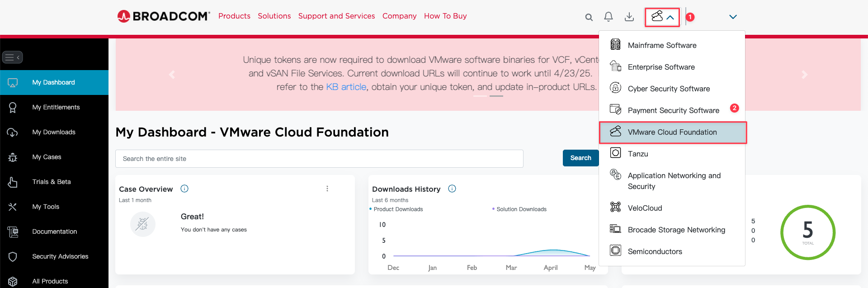Click the My Dashboard monitor icon

pyautogui.click(x=13, y=83)
